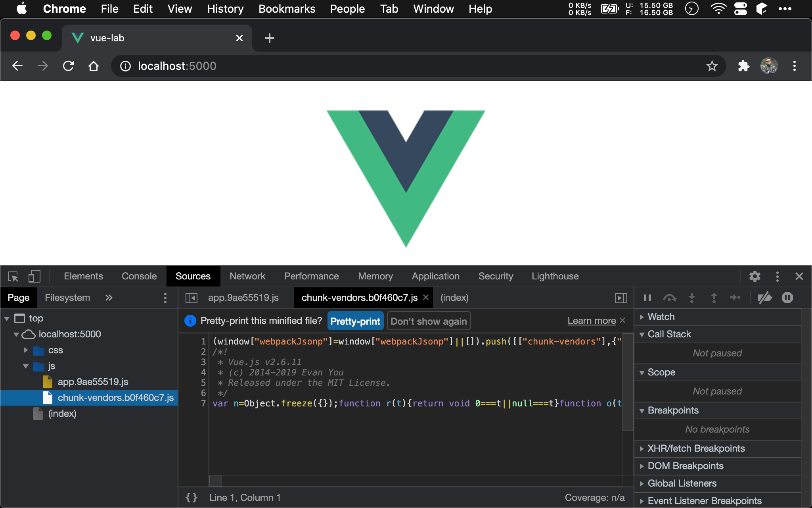
Task: Open macOS Control Center icon
Action: click(x=740, y=9)
